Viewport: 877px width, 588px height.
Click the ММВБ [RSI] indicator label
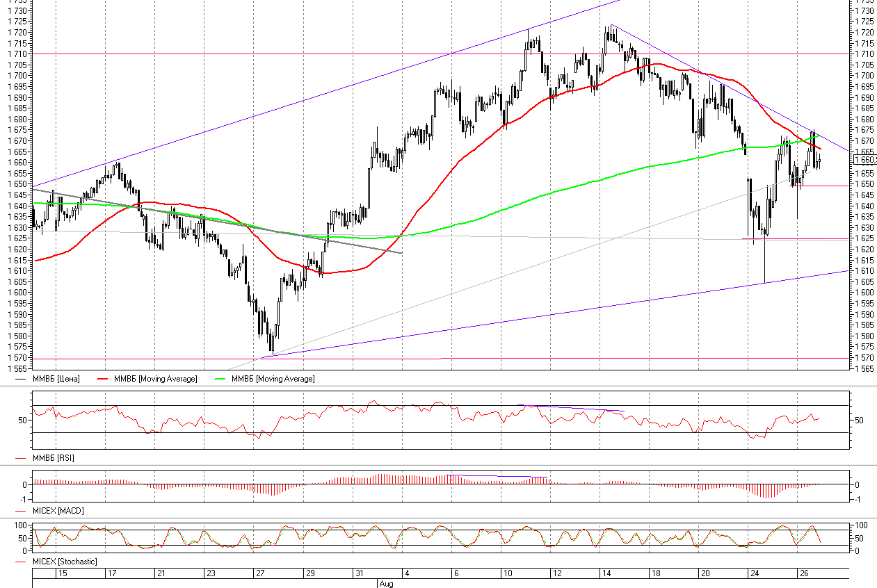(x=54, y=458)
